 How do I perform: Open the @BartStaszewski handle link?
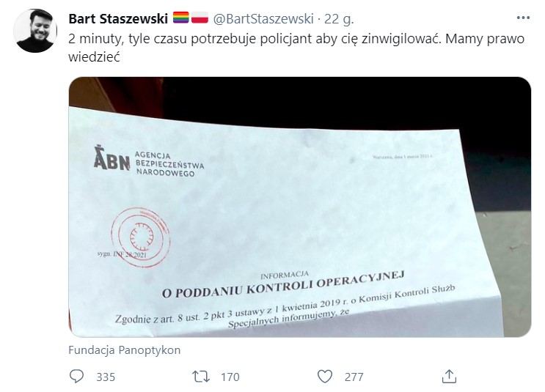coord(263,19)
